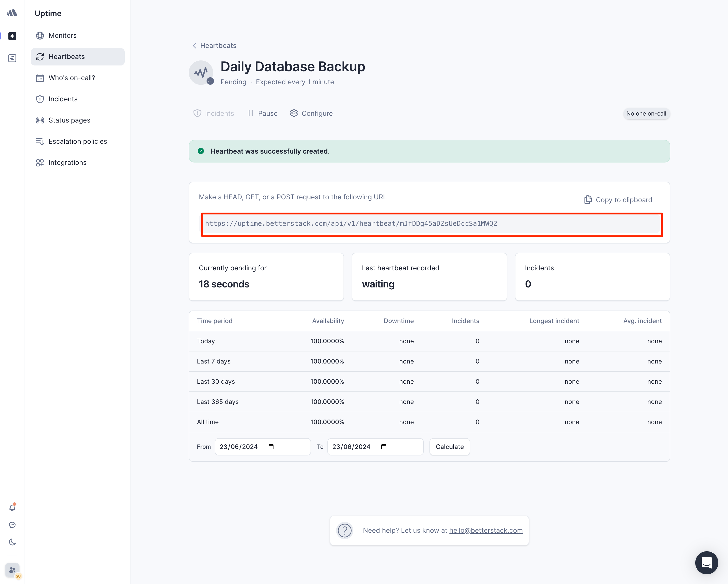Open the feedback chat bubble icon
The height and width of the screenshot is (584, 728).
[12, 525]
